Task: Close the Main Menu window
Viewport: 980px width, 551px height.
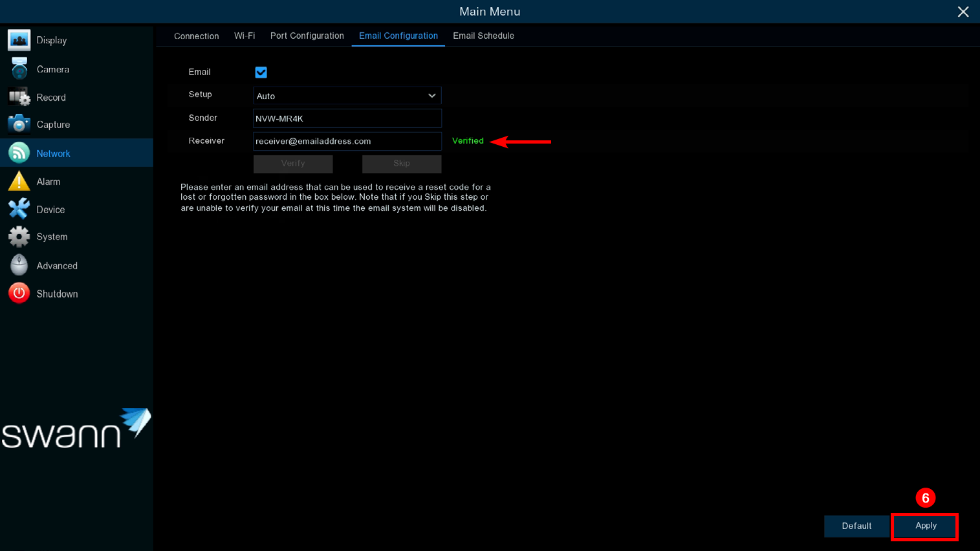Action: click(963, 12)
